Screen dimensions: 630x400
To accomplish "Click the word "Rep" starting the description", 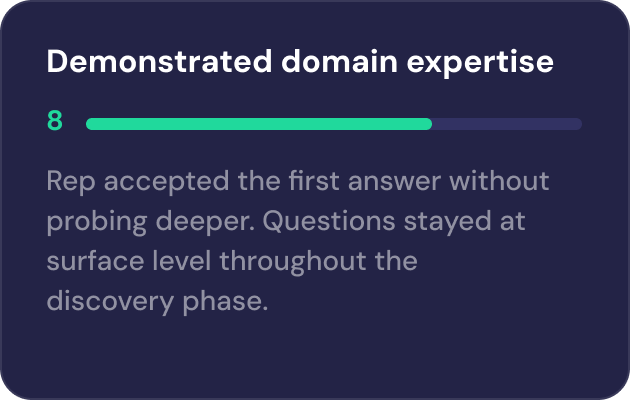I will [x=69, y=182].
